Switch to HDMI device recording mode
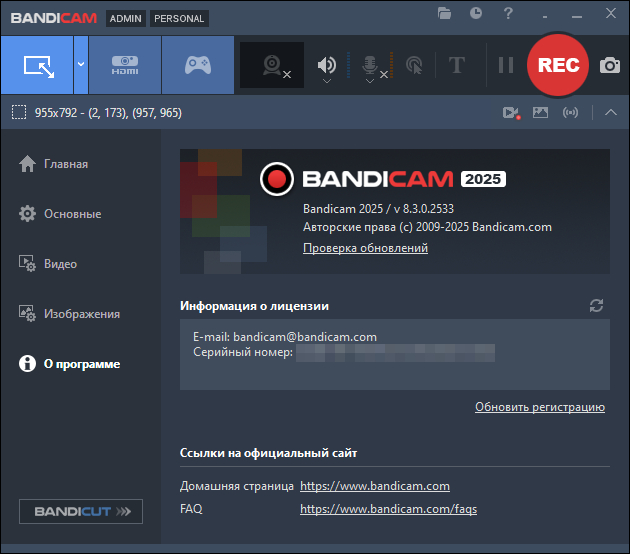Viewport: 630px width, 554px height. (x=125, y=66)
